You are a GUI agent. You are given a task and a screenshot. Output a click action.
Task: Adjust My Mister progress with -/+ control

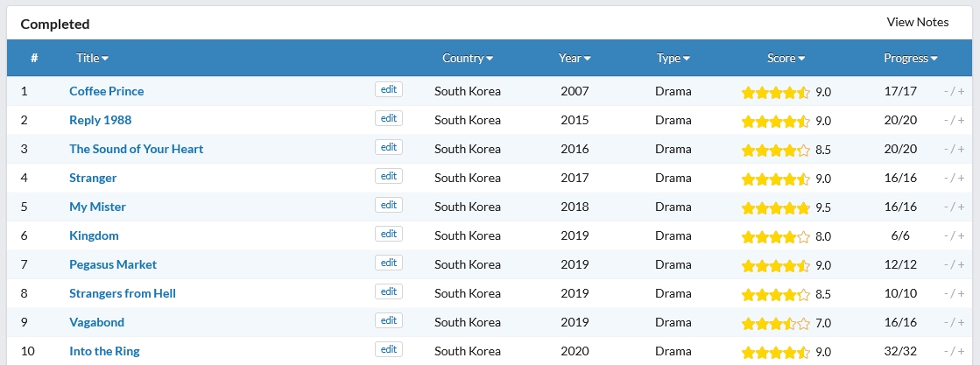[x=954, y=207]
